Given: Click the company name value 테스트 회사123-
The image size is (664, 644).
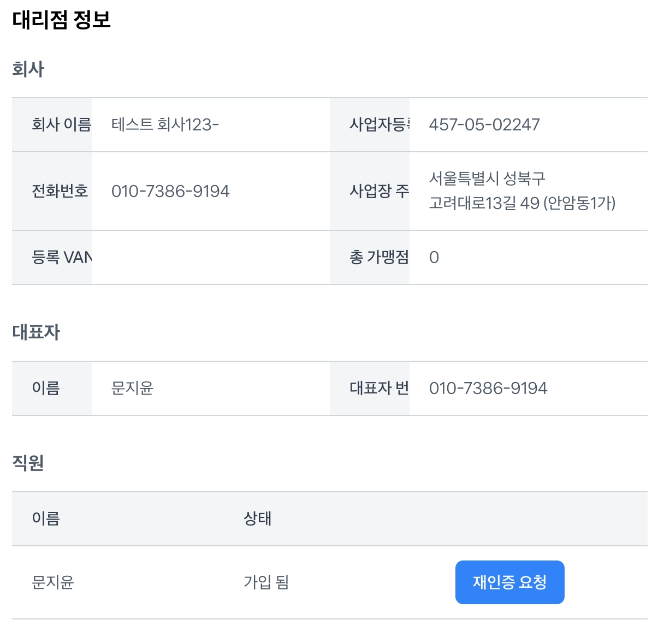Looking at the screenshot, I should click(165, 125).
